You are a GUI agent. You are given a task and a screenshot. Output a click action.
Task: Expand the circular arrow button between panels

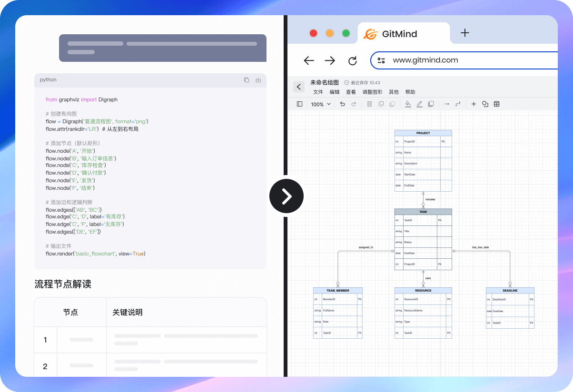(x=286, y=196)
